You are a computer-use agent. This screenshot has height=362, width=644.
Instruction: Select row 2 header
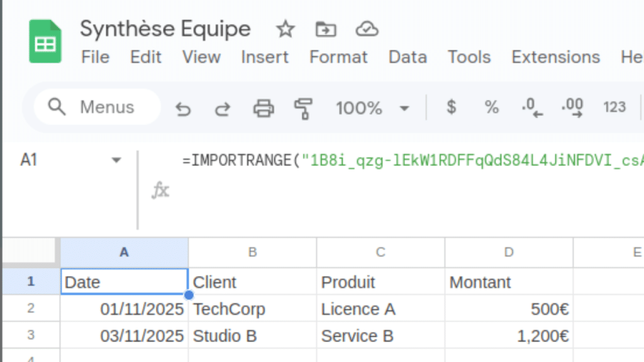click(x=31, y=308)
